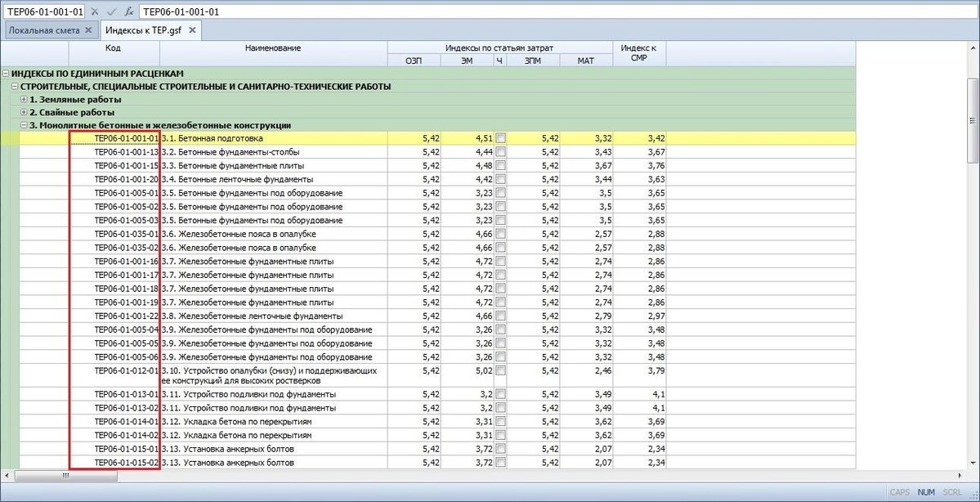980x502 pixels.
Task: Click the fx function icon
Action: 129,11
